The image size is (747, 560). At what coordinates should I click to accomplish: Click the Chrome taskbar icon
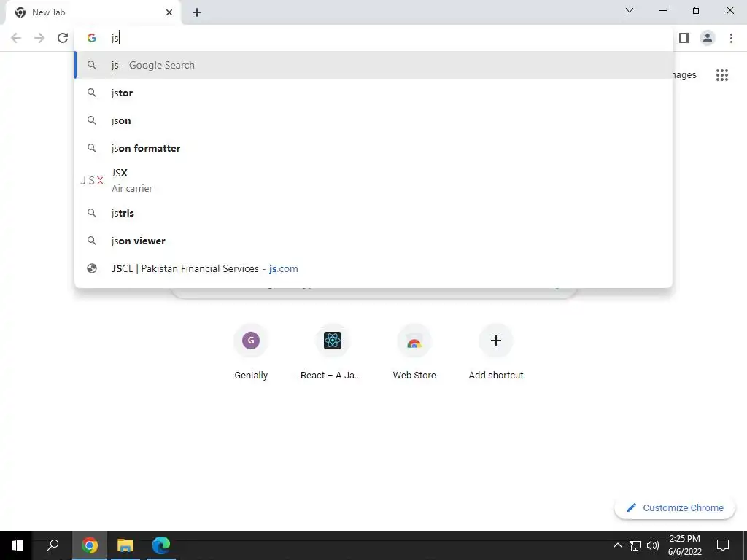coord(89,545)
